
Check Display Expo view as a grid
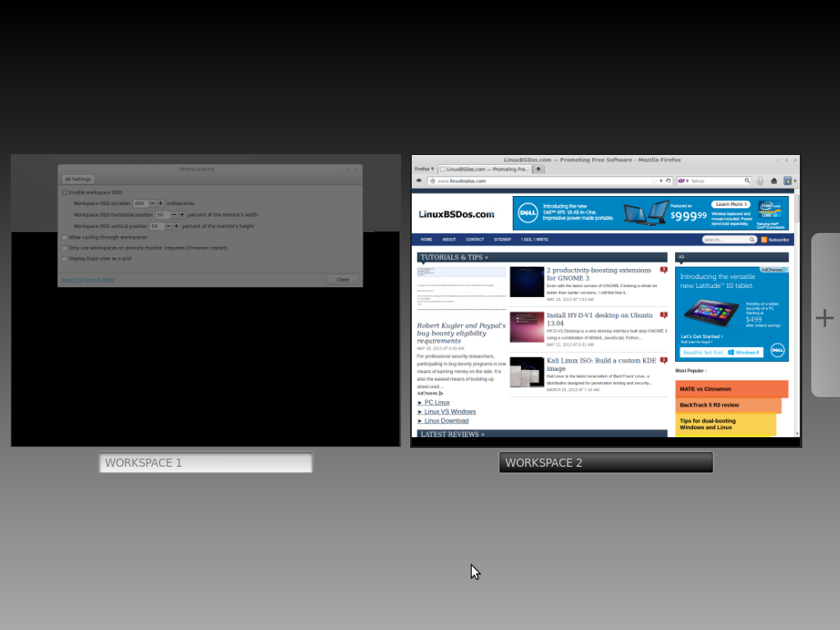[x=65, y=258]
